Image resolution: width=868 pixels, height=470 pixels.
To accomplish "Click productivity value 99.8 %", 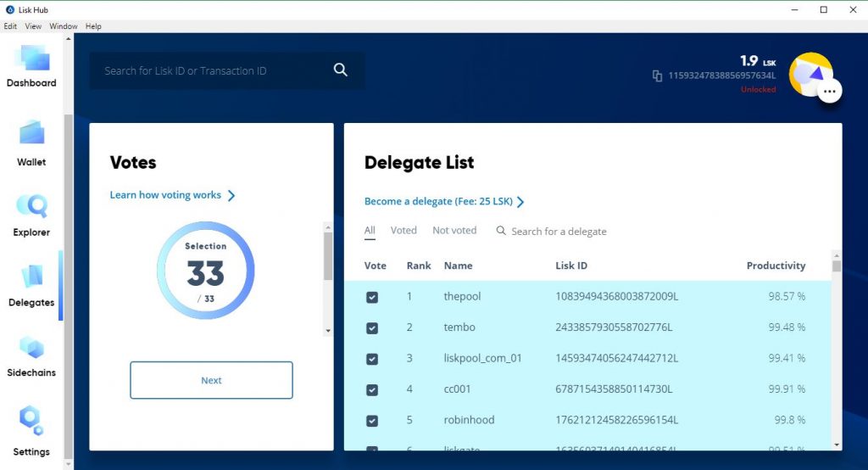I will point(790,420).
